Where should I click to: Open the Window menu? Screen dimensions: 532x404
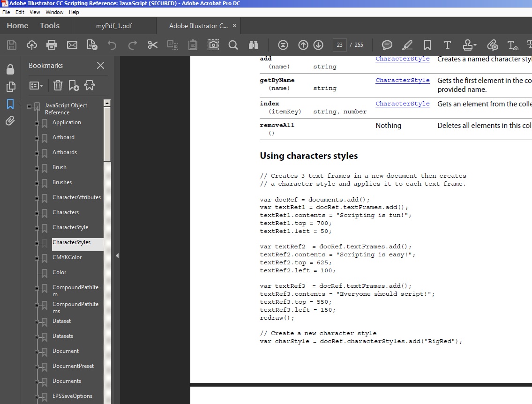pyautogui.click(x=54, y=12)
